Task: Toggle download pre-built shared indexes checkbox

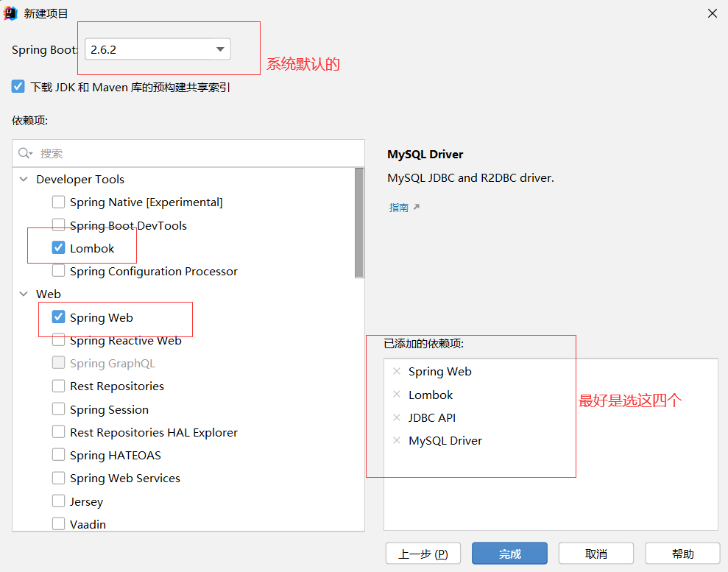Action: [18, 86]
